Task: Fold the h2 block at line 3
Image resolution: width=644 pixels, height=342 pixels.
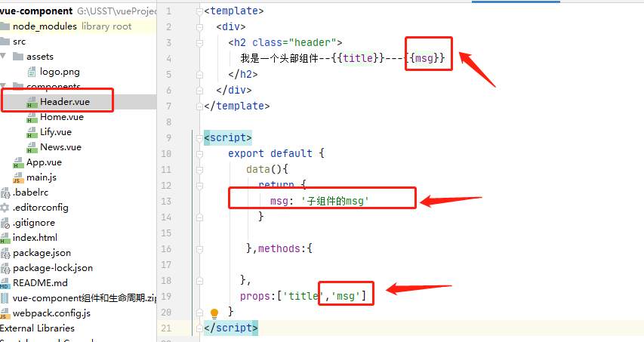Action: point(199,43)
